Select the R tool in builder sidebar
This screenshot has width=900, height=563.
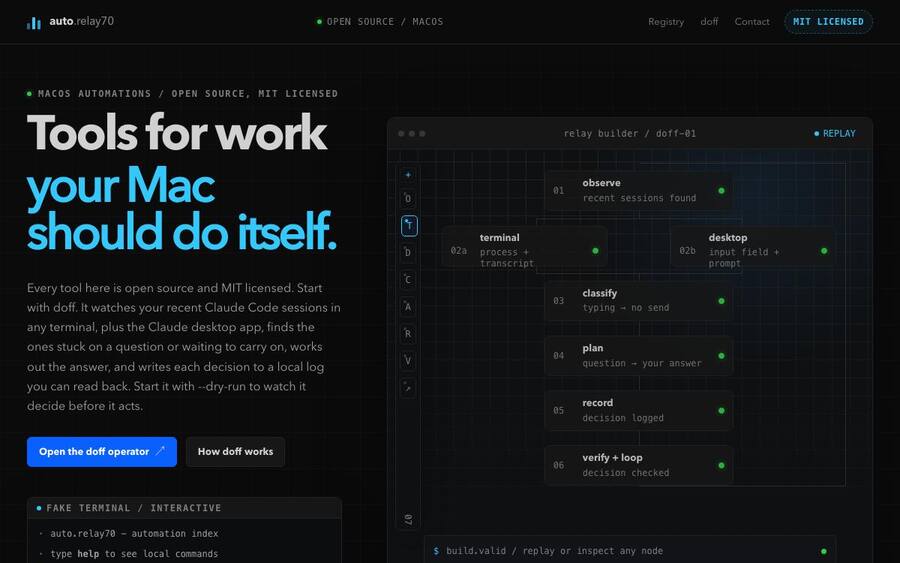[x=408, y=333]
